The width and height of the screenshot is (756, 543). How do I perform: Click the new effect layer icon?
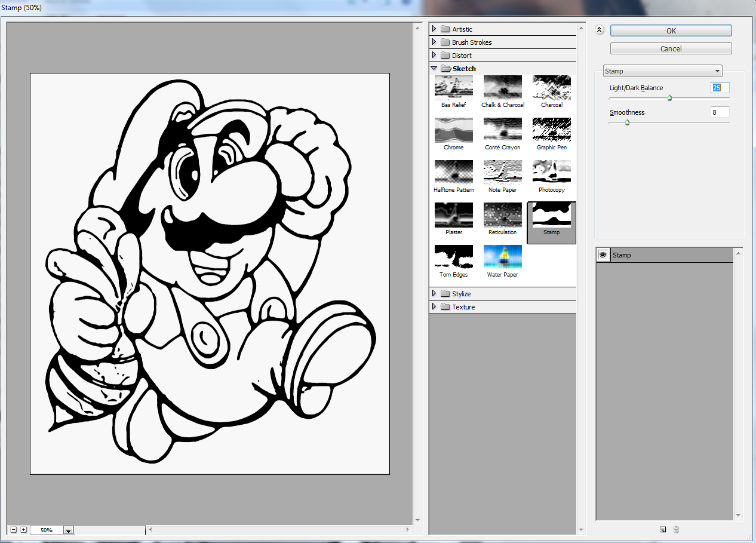(x=663, y=529)
